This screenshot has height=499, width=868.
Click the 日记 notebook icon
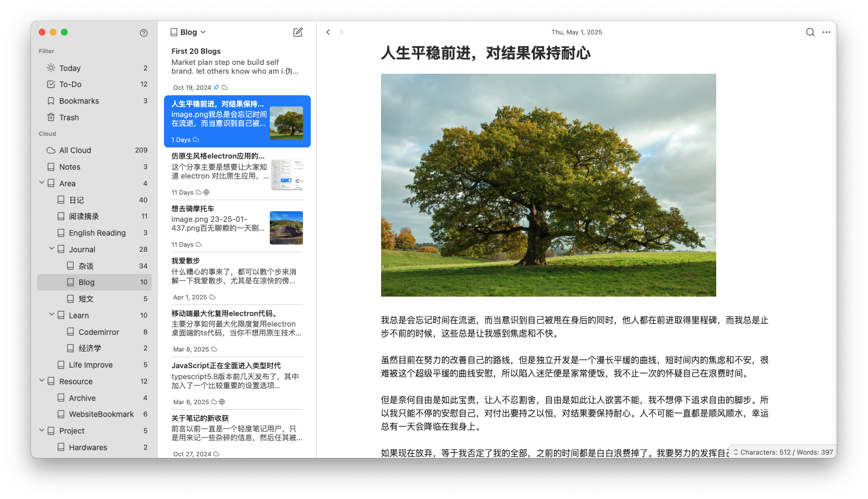pyautogui.click(x=61, y=200)
